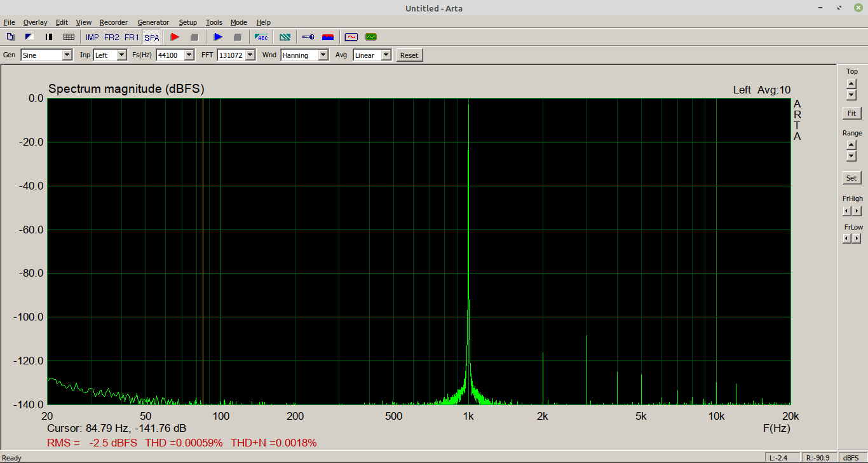Screen dimensions: 868x463
Task: Click FrLow right arrow button
Action: click(x=857, y=238)
